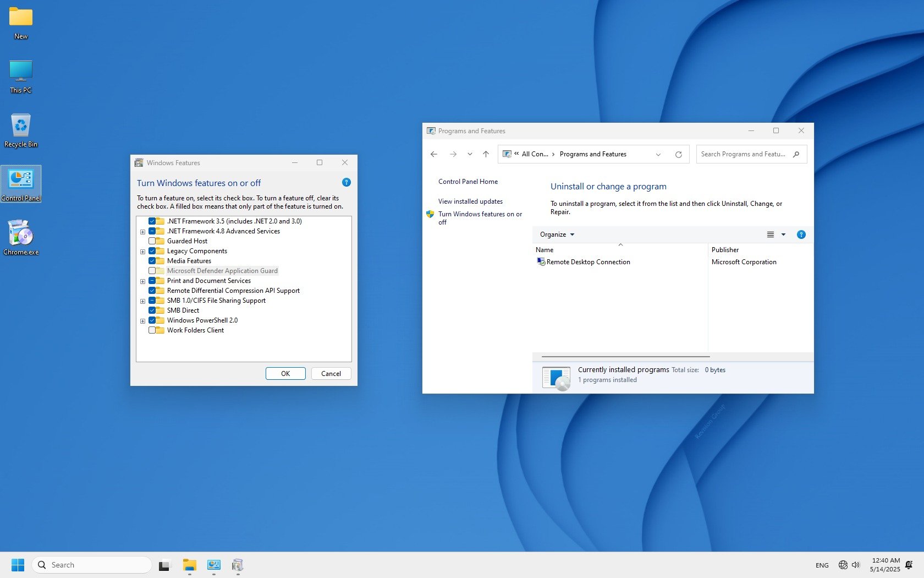Check the Work Folders Client box

152,330
